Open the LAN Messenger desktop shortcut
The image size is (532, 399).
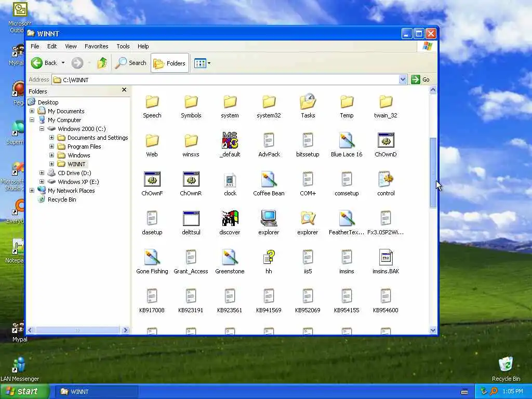point(20,368)
